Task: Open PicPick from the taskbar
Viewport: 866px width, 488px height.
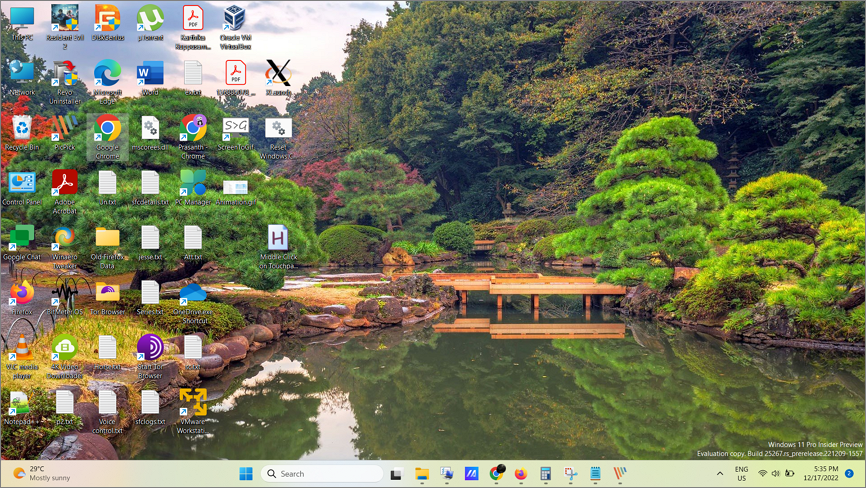Action: [x=620, y=474]
